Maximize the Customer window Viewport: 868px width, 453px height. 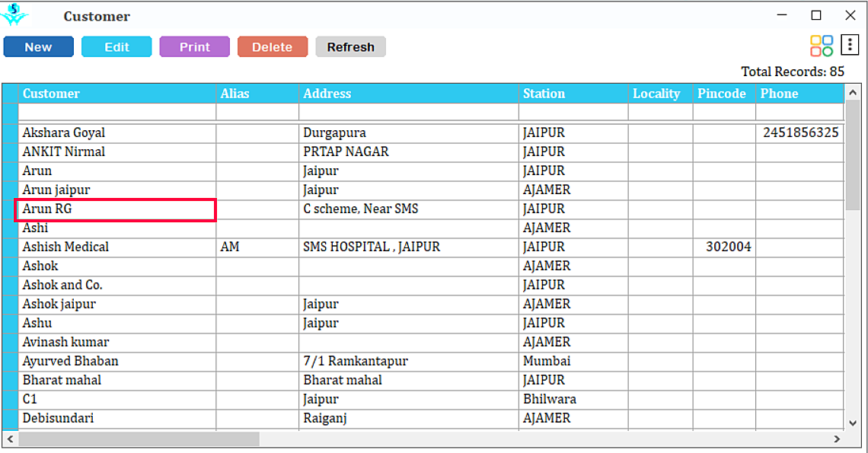(x=816, y=15)
